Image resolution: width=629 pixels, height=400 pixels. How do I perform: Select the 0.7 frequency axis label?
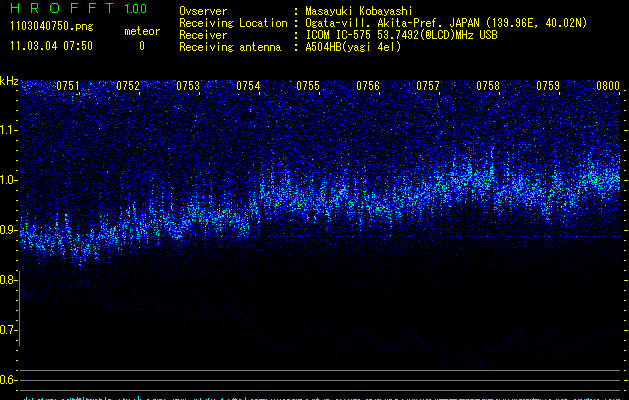pyautogui.click(x=9, y=330)
